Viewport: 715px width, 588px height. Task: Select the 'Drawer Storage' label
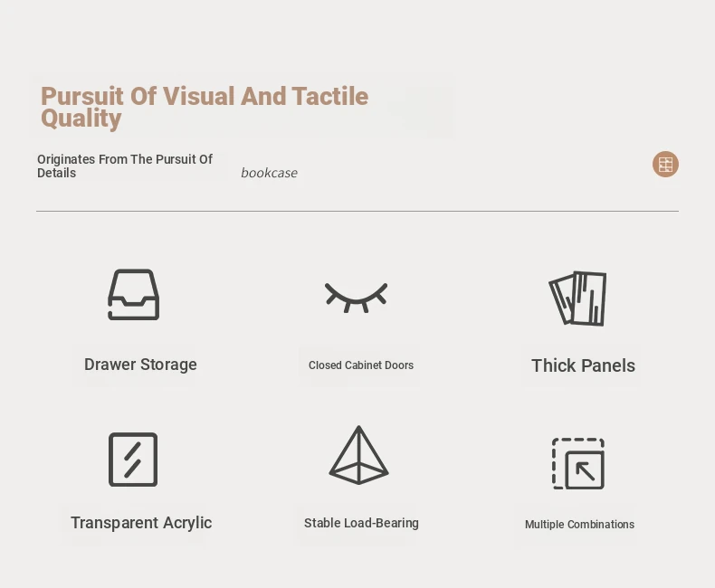pyautogui.click(x=140, y=365)
